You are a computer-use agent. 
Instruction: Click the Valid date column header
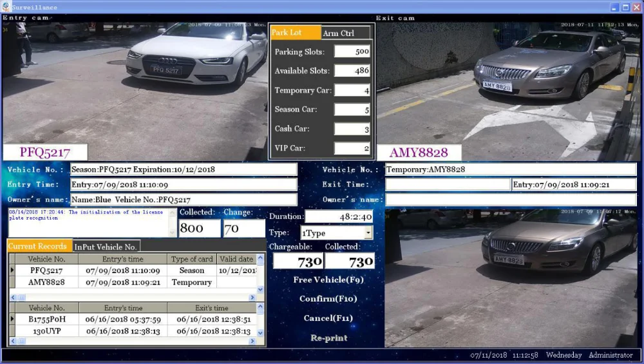236,259
